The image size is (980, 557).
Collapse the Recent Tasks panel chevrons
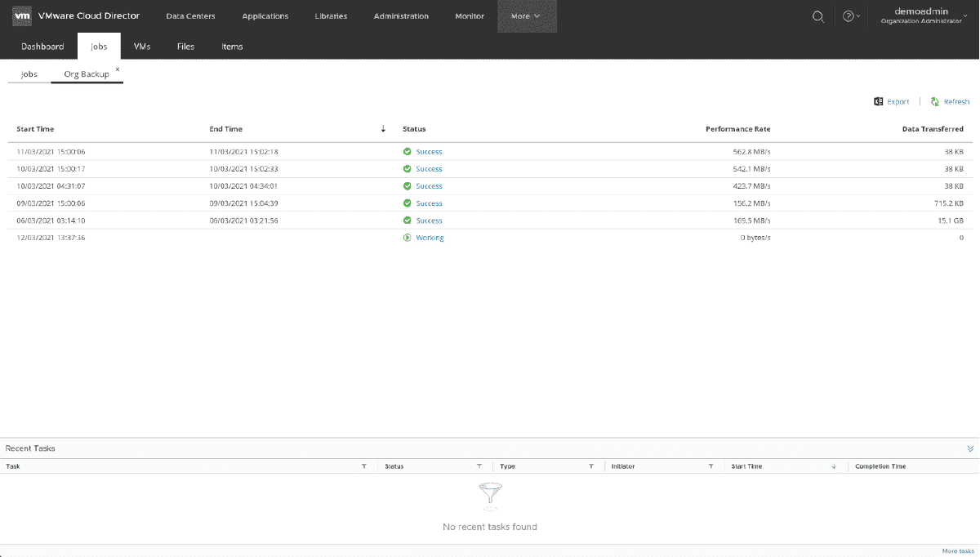coord(970,448)
